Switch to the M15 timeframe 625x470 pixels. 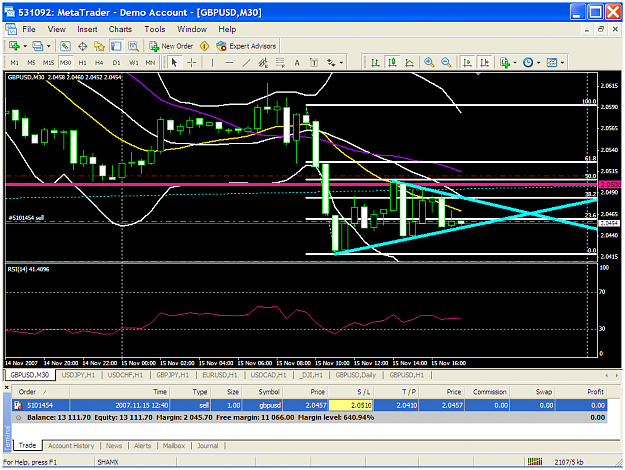[x=48, y=63]
